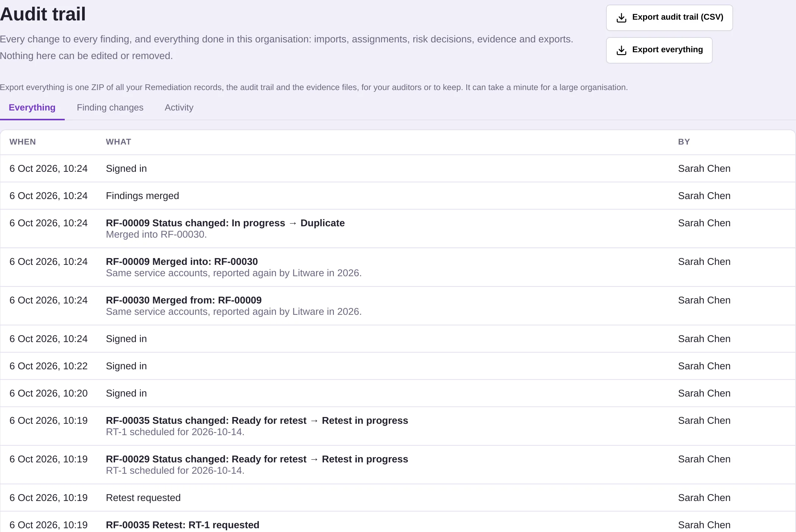This screenshot has height=532, width=796.
Task: Click the download icon beside Export audit trail
Action: pos(621,18)
